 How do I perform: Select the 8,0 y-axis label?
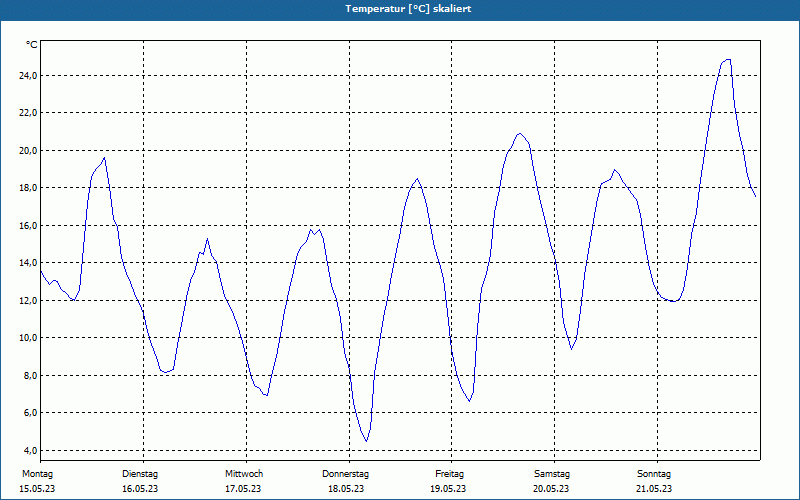(29, 376)
